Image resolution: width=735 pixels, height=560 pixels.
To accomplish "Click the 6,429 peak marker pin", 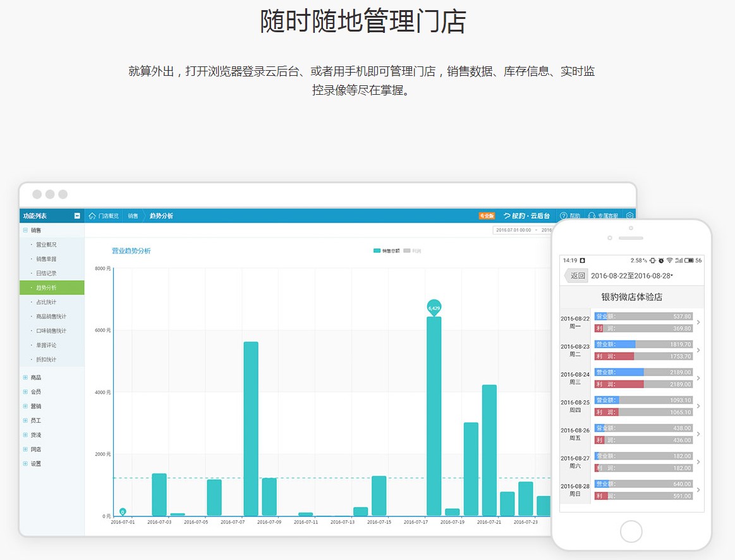I will [x=434, y=308].
